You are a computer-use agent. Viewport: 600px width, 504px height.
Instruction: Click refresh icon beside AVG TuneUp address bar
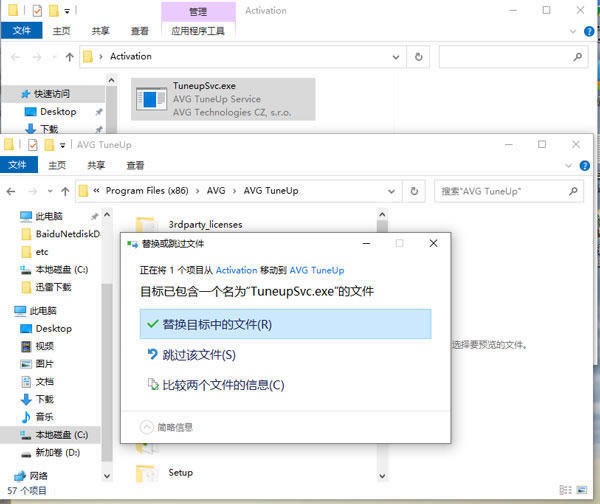click(x=414, y=191)
